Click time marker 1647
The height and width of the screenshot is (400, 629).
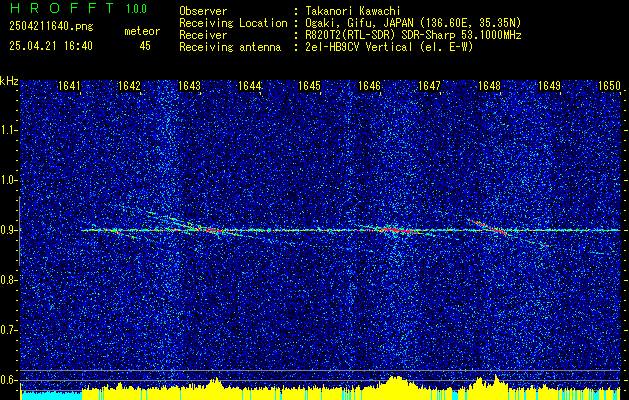tap(429, 86)
